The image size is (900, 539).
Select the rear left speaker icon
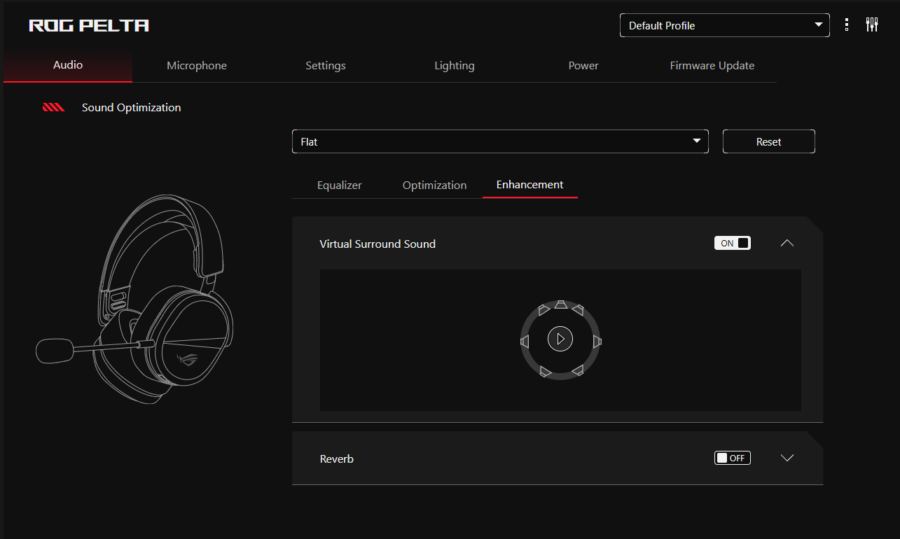[545, 372]
